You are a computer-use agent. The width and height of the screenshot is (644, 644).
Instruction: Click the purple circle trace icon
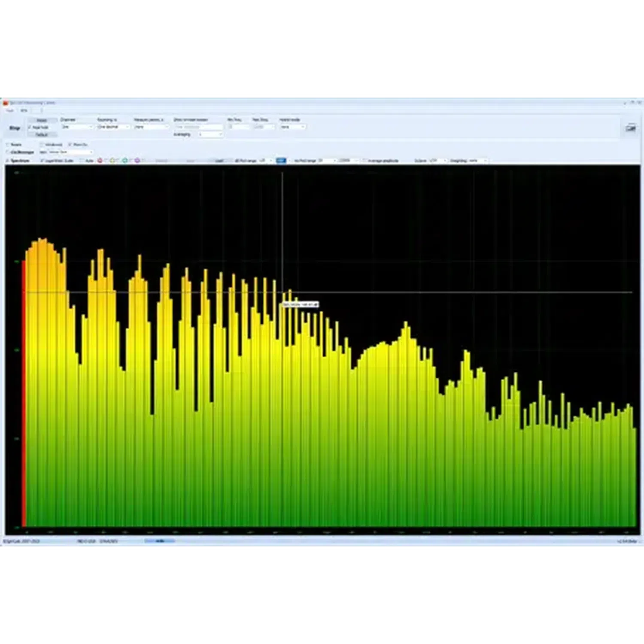(x=137, y=161)
